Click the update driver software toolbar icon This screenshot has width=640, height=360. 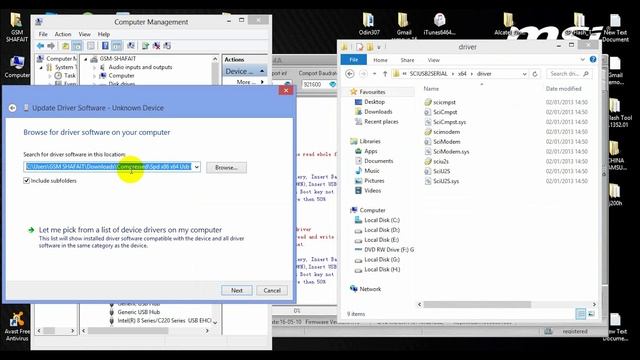tap(145, 46)
